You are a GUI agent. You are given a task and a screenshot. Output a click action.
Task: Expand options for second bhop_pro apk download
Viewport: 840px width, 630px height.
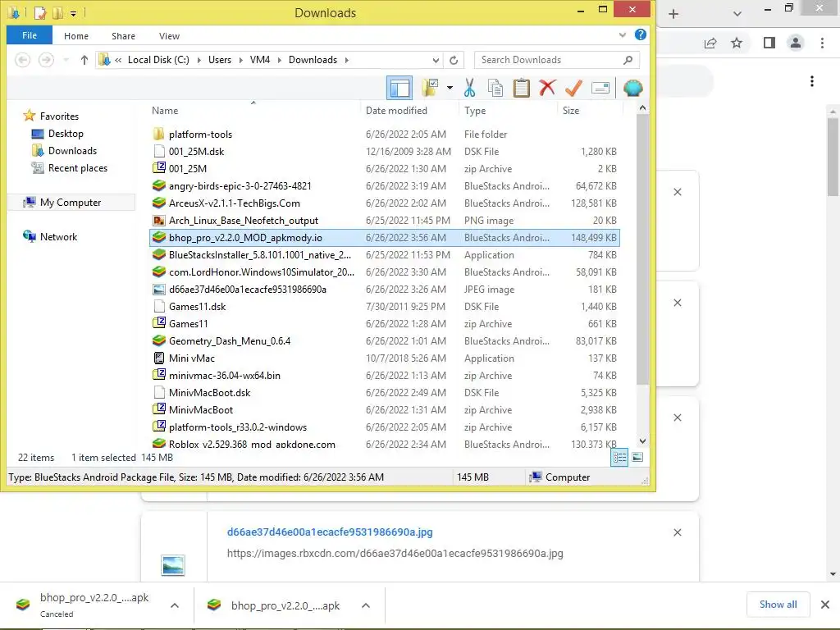[x=365, y=605]
